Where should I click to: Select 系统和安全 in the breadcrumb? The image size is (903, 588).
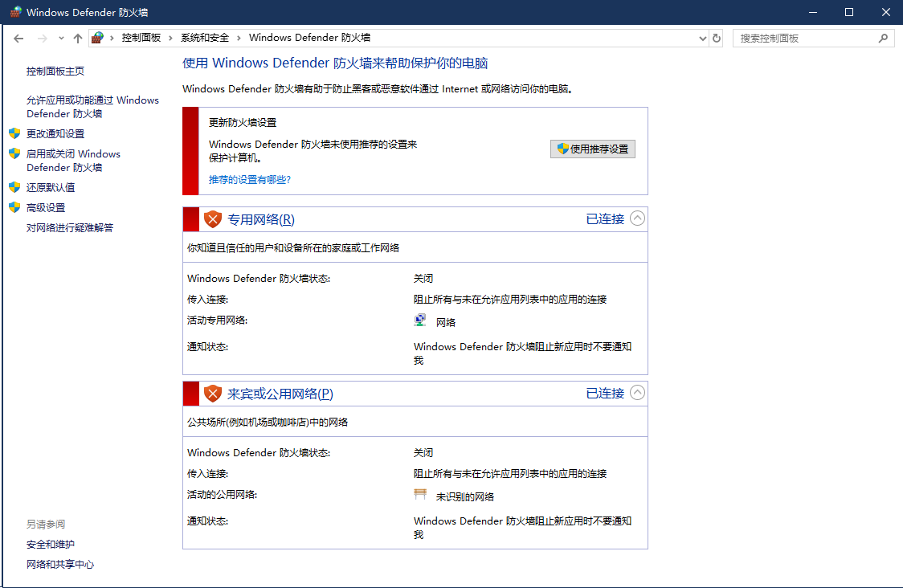204,38
